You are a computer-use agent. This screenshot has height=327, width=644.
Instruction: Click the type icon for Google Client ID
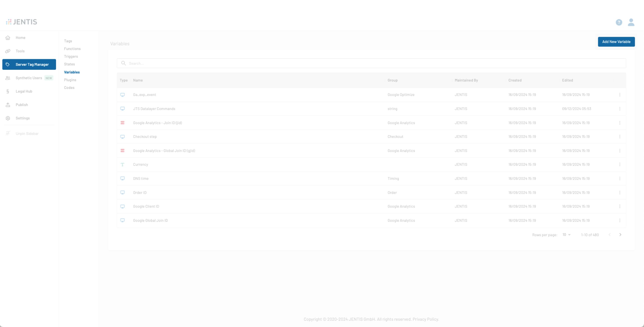[122, 206]
